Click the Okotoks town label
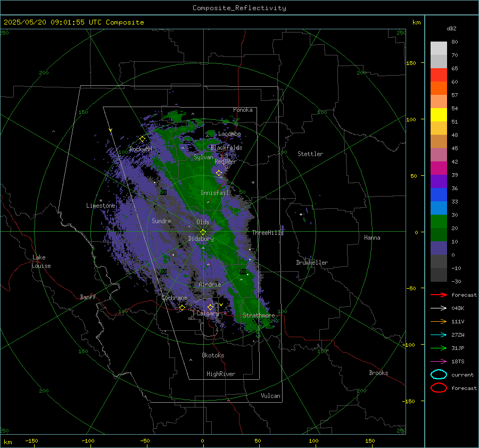479x448 pixels. (213, 355)
